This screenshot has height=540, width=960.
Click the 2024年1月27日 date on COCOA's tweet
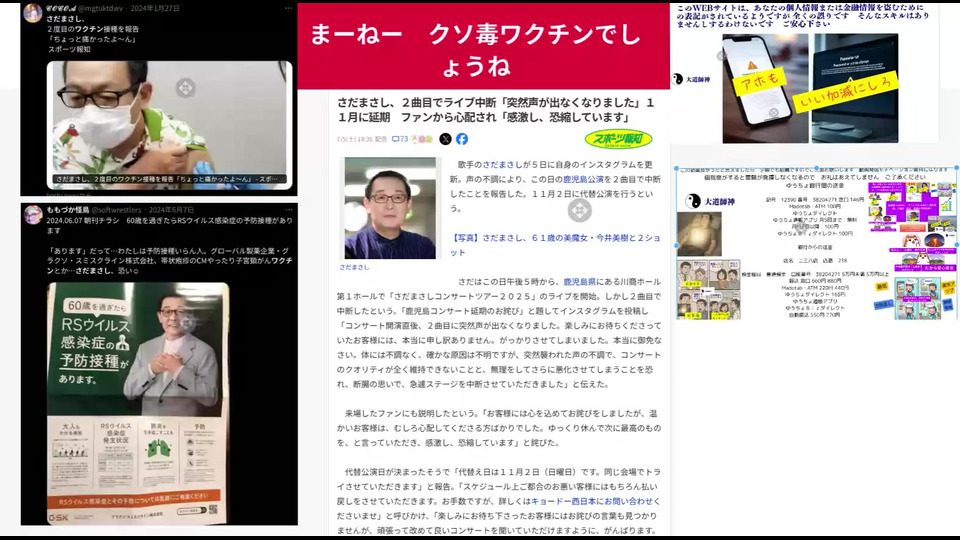point(155,9)
